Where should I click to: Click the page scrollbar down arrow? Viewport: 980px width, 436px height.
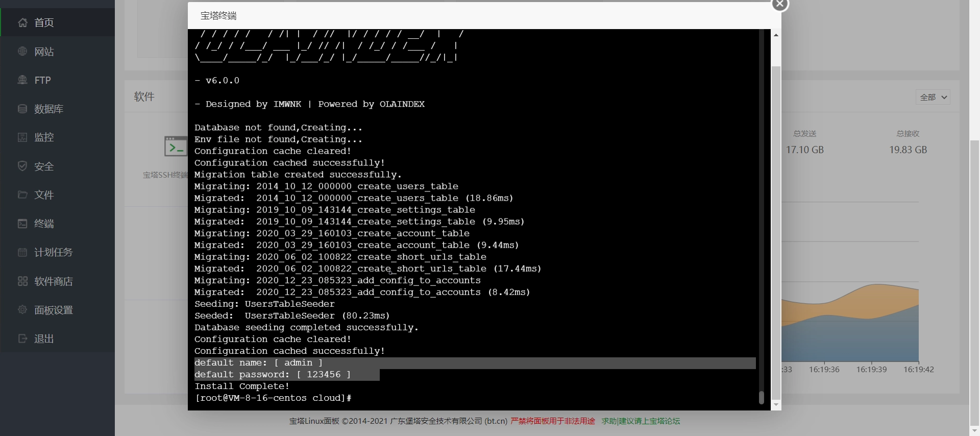tap(974, 430)
